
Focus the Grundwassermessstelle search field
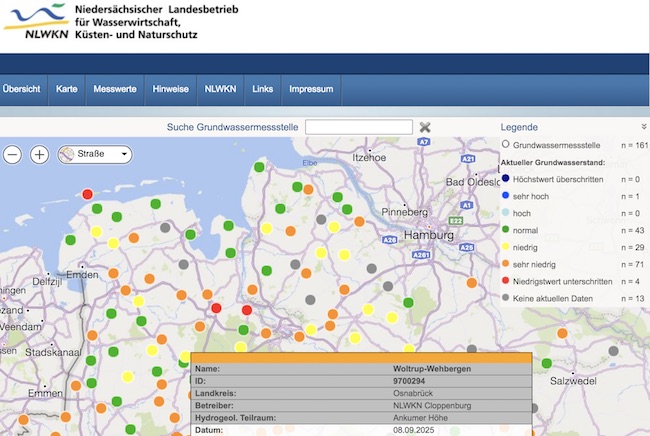358,127
